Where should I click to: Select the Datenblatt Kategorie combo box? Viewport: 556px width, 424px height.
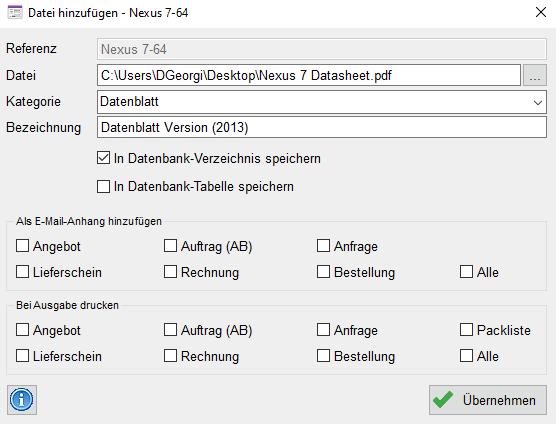pyautogui.click(x=322, y=102)
